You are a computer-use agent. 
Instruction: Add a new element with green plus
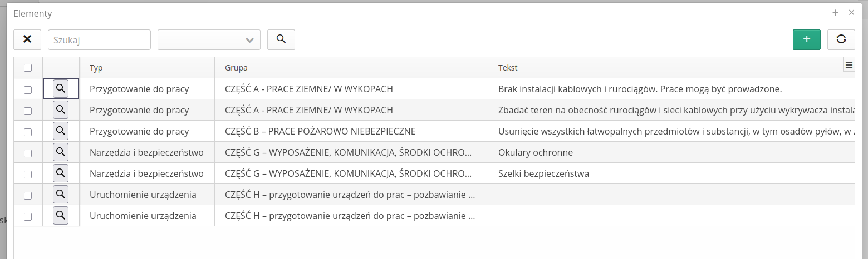(x=806, y=39)
